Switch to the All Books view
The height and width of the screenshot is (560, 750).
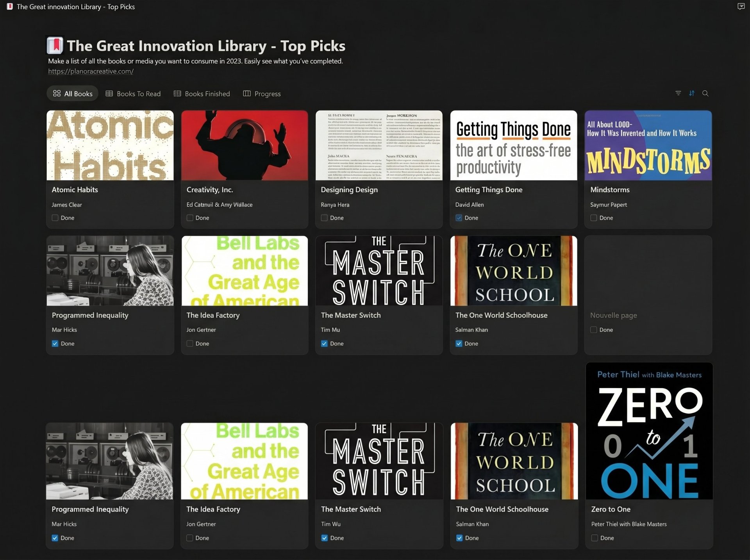[73, 94]
